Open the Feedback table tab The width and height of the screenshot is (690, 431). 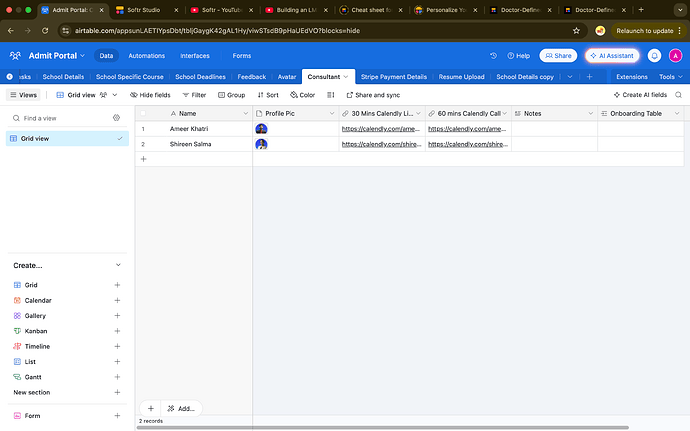pos(252,77)
